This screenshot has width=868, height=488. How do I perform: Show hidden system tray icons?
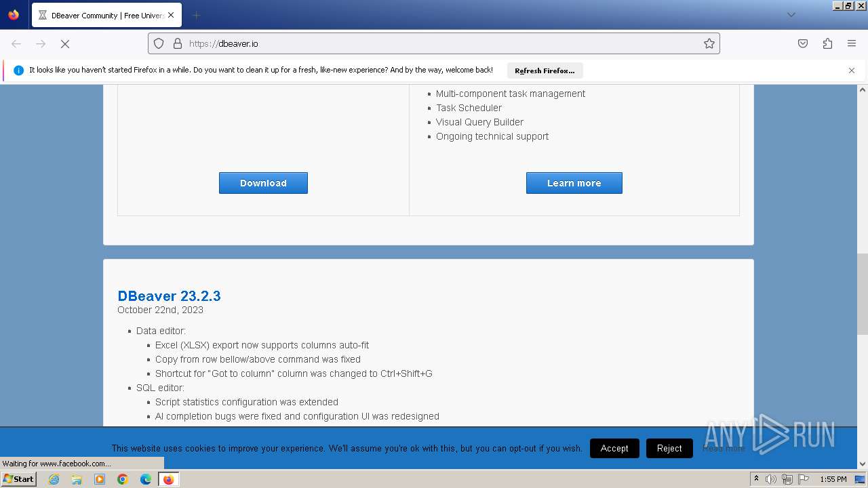click(756, 479)
